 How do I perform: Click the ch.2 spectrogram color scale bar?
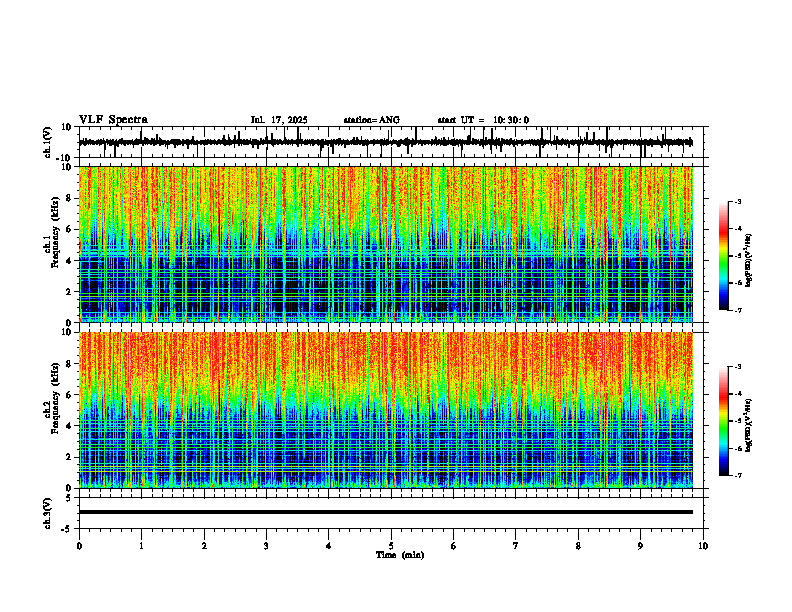[x=724, y=421]
